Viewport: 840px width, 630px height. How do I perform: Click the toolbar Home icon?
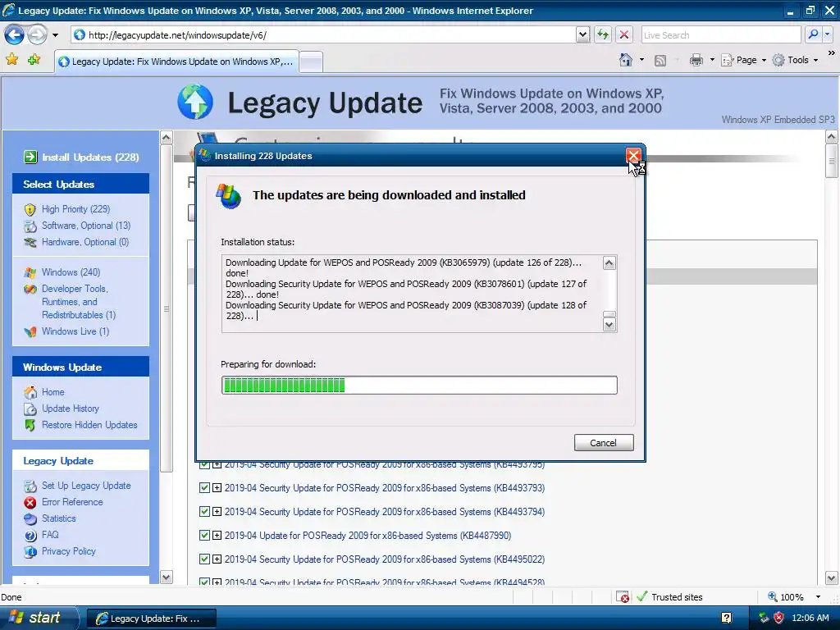point(626,60)
